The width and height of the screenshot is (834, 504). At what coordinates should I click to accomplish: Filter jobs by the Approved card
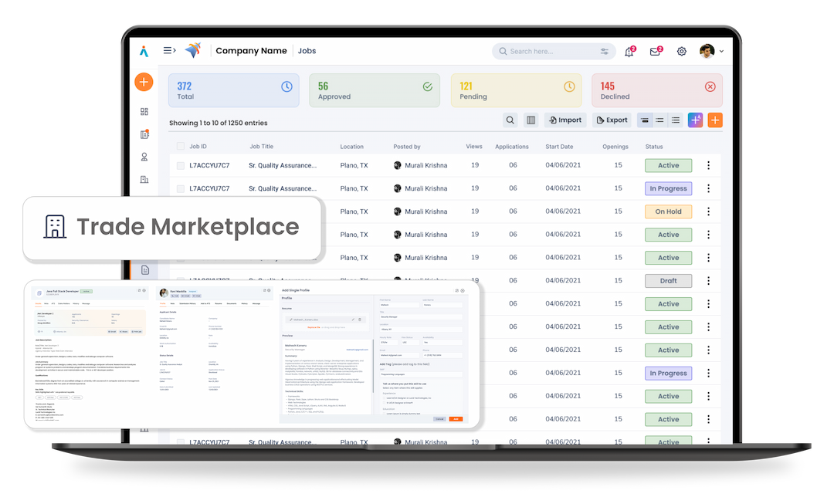[374, 90]
